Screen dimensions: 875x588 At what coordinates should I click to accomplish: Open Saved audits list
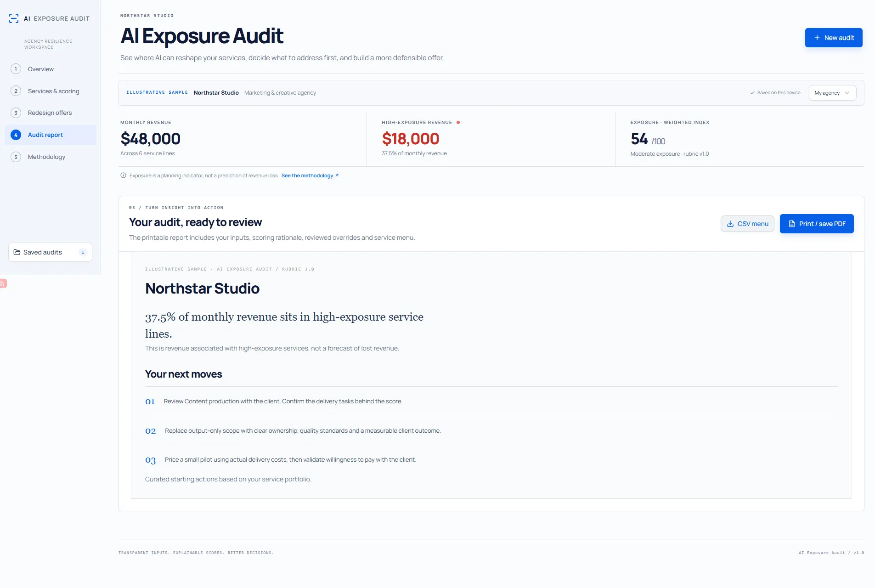pyautogui.click(x=50, y=252)
